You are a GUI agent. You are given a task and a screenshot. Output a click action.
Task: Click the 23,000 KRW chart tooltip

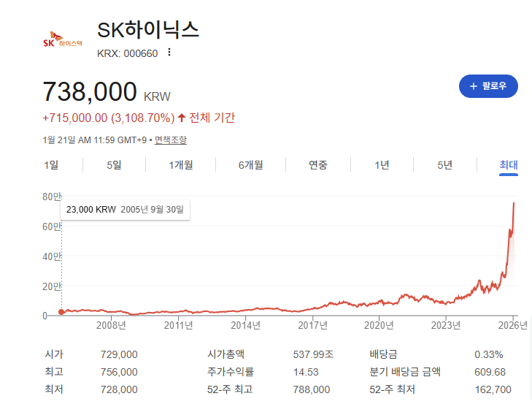click(125, 210)
